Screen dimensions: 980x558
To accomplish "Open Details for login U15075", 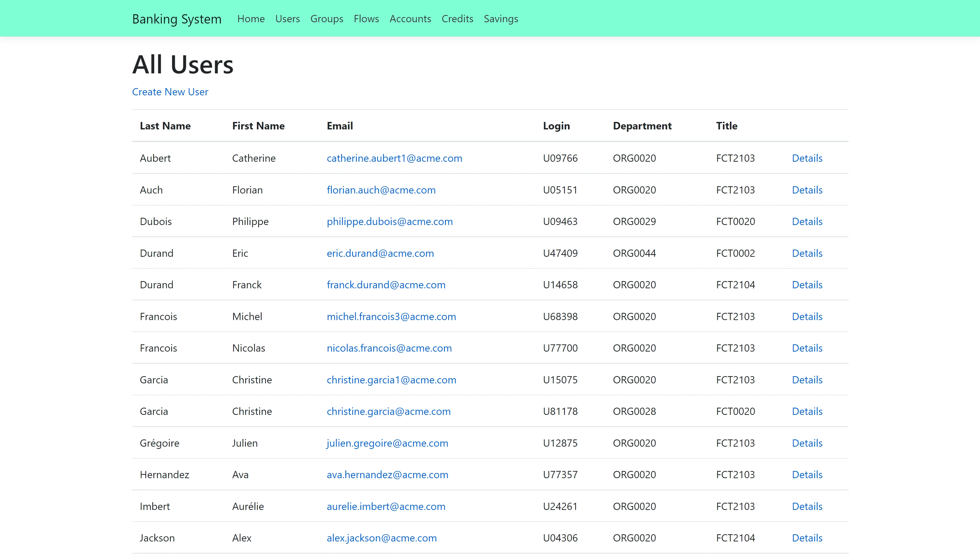I will coord(807,380).
